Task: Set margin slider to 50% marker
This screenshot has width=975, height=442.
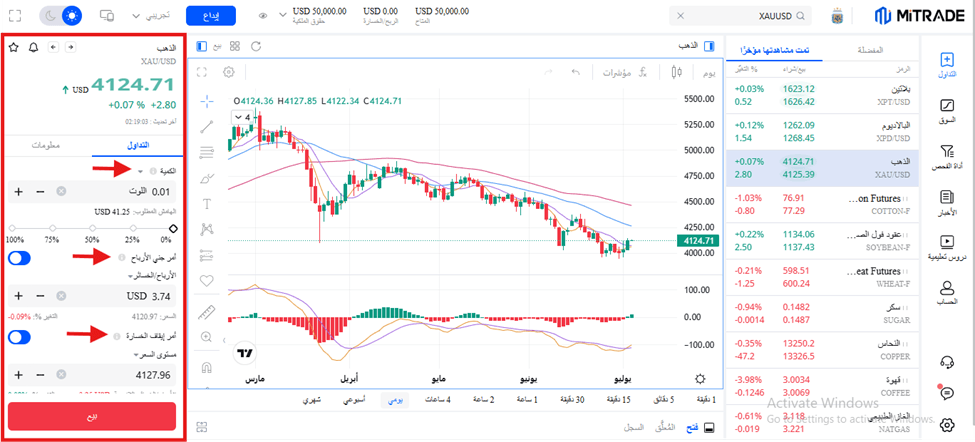Action: 92,228
